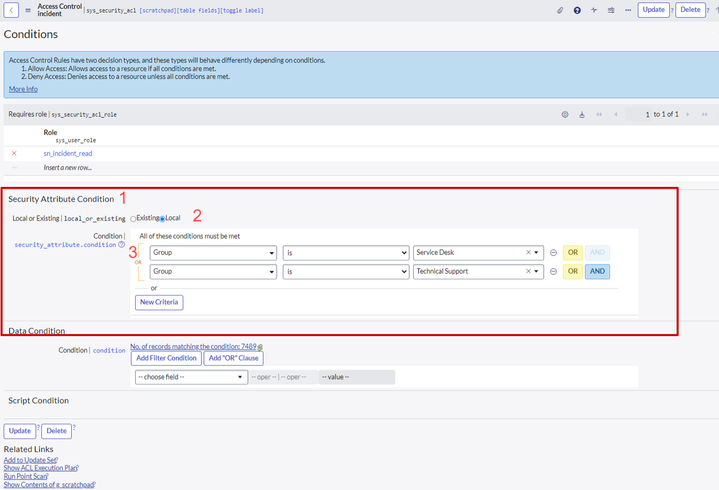Click the paperclip attachments icon

click(x=560, y=10)
